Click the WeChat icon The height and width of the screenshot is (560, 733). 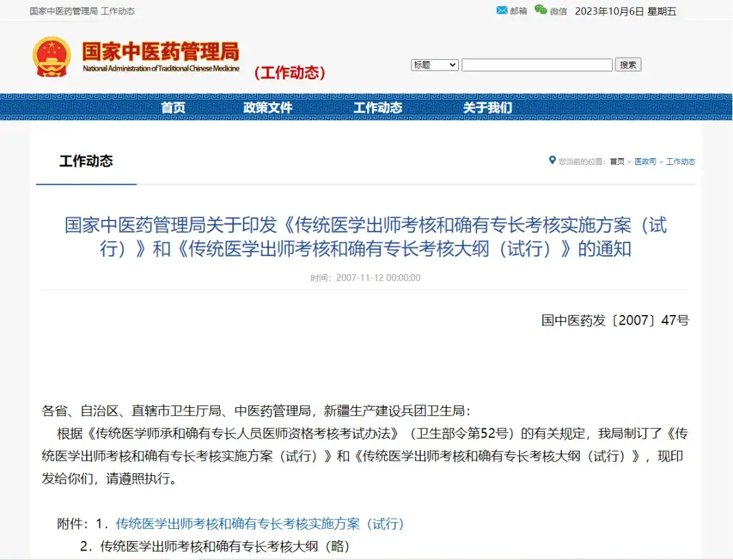[540, 10]
